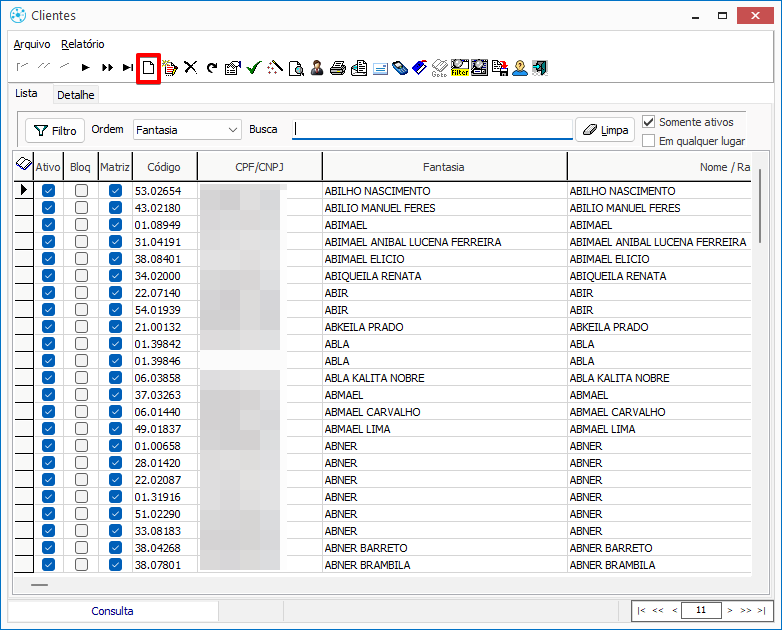Image resolution: width=782 pixels, height=630 pixels.
Task: Click the blue tag label icon
Action: tap(419, 67)
